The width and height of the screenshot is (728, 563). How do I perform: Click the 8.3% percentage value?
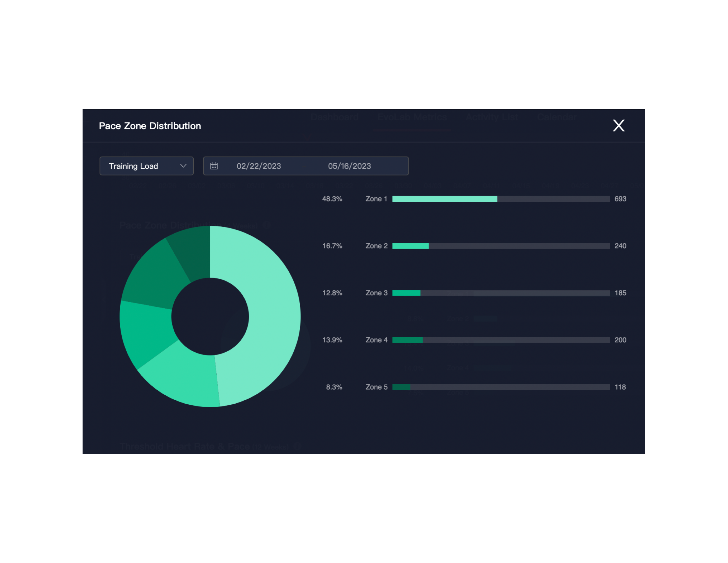[x=334, y=387]
